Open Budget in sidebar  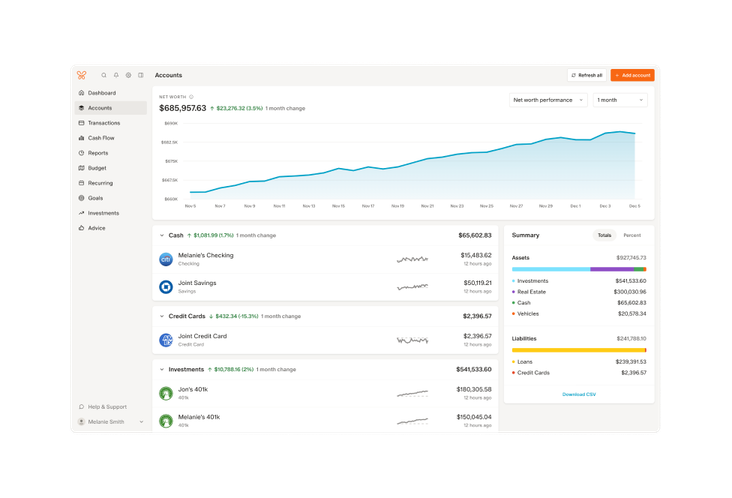(x=111, y=168)
